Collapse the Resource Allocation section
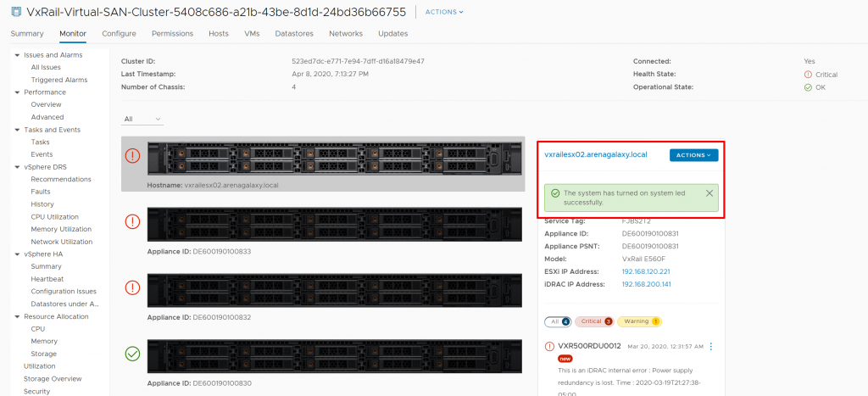 tap(17, 317)
